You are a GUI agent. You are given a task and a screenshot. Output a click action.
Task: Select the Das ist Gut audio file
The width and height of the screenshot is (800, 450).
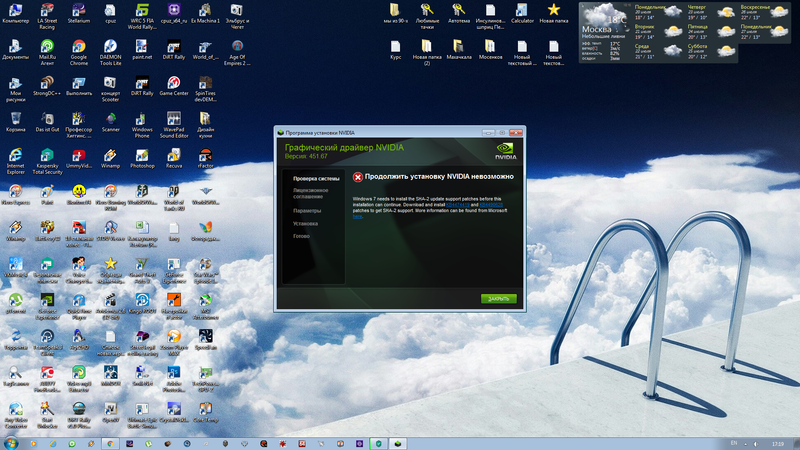[x=47, y=122]
